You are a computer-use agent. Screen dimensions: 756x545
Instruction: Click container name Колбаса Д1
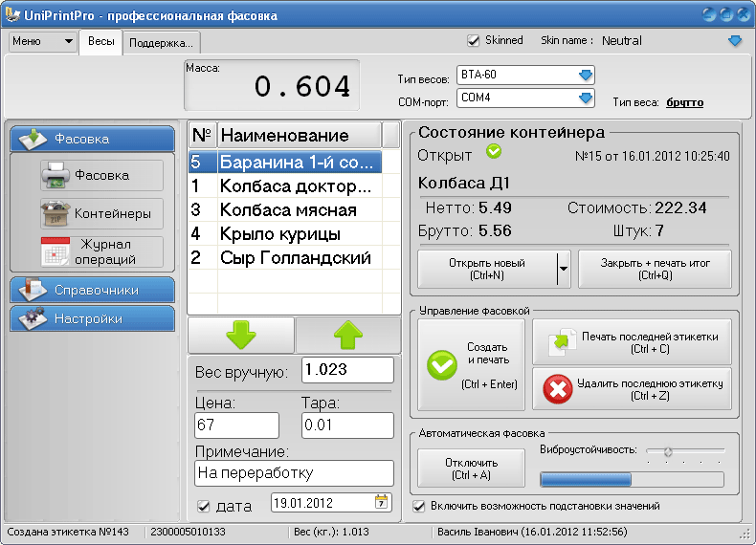tap(464, 184)
